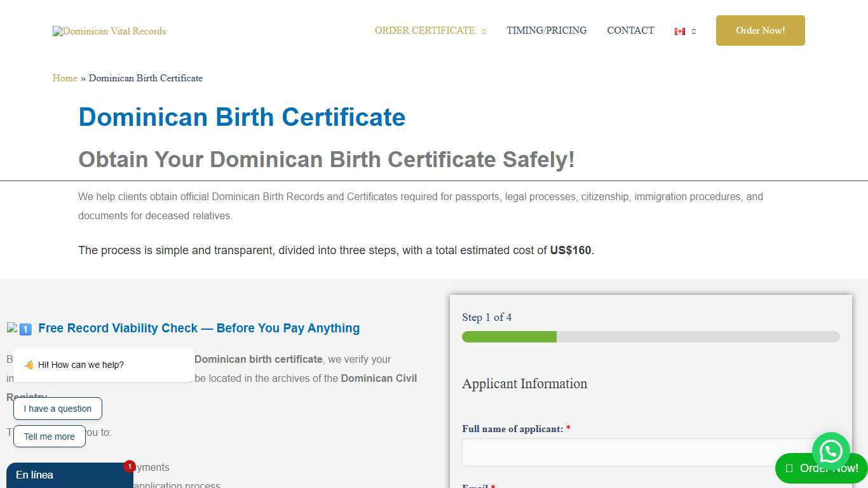
Task: Open the language selector dropdown arrow
Action: (x=693, y=31)
